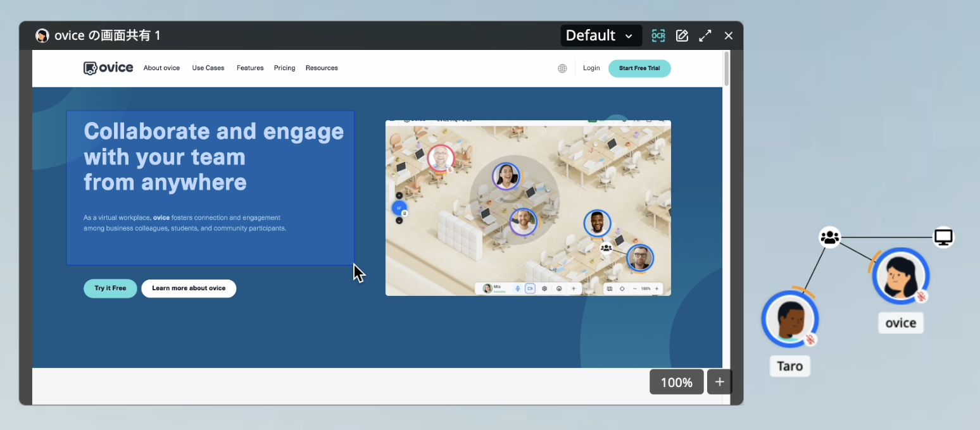Click the shared page vertical scrollbar
Screen dimensions: 980x430
click(726, 68)
